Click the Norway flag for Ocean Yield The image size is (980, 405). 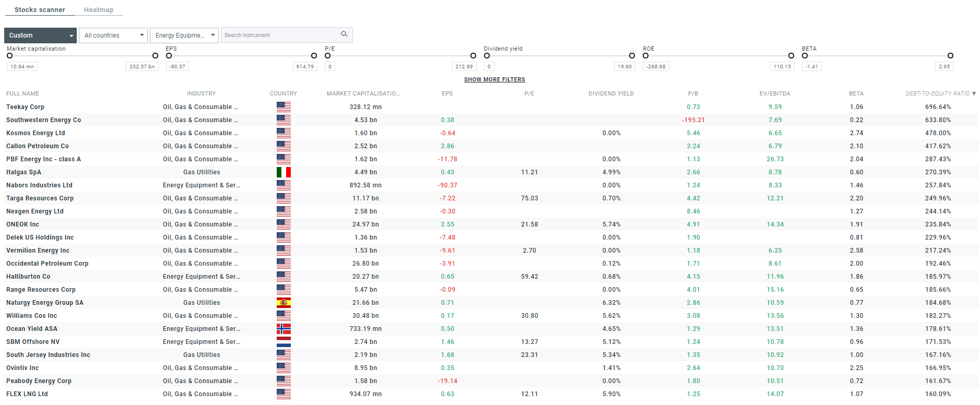(284, 329)
